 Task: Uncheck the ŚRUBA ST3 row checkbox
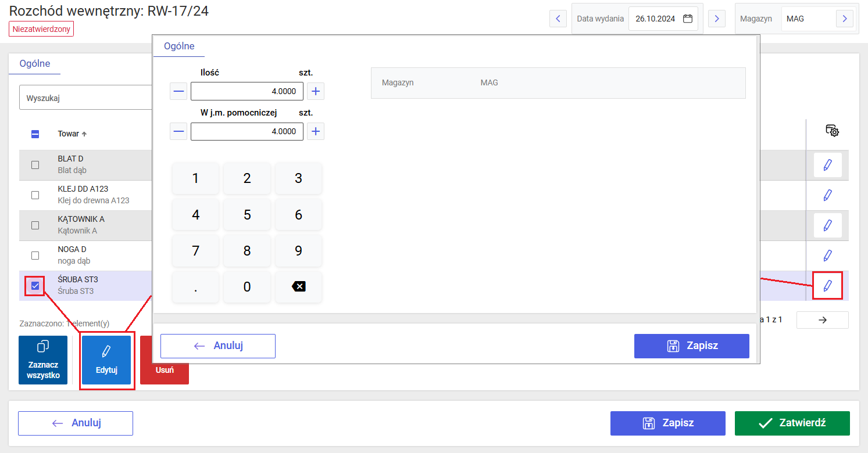point(35,286)
